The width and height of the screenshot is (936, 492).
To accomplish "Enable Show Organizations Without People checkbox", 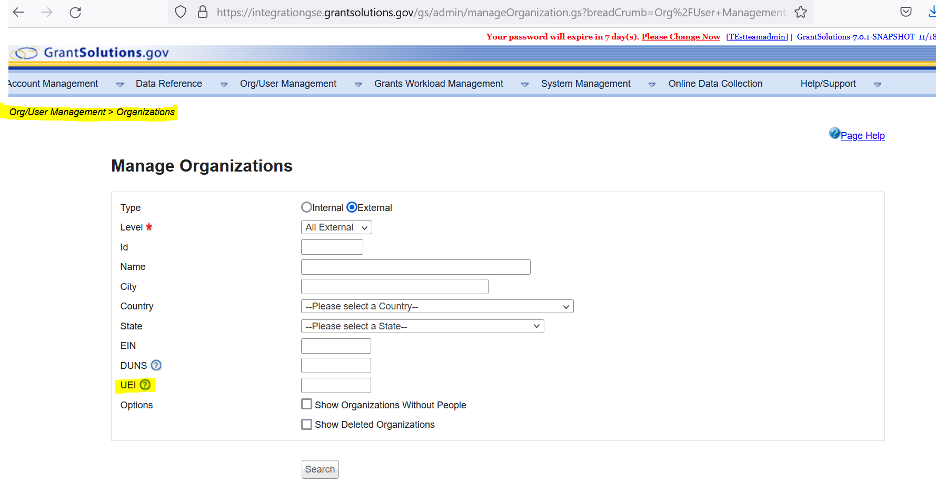I will [307, 405].
